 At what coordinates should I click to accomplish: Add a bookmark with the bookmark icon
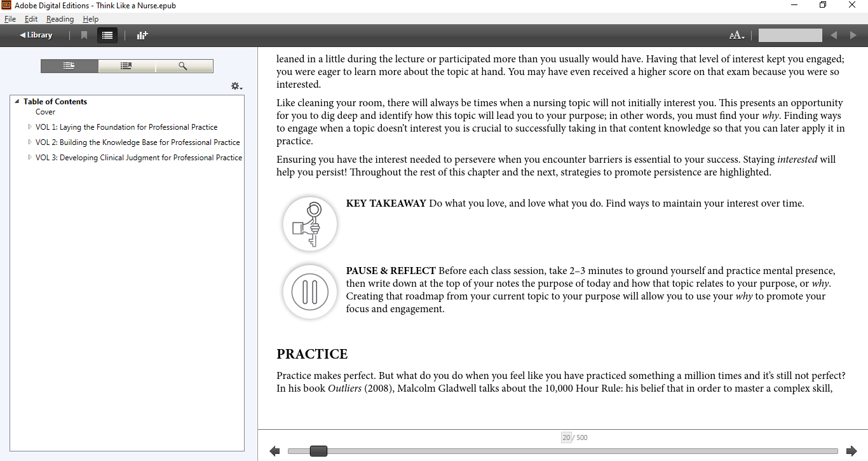click(x=84, y=36)
